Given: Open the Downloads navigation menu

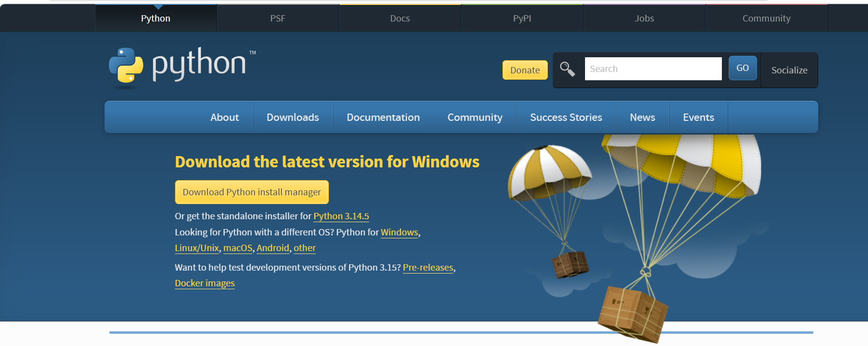Looking at the screenshot, I should tap(293, 117).
